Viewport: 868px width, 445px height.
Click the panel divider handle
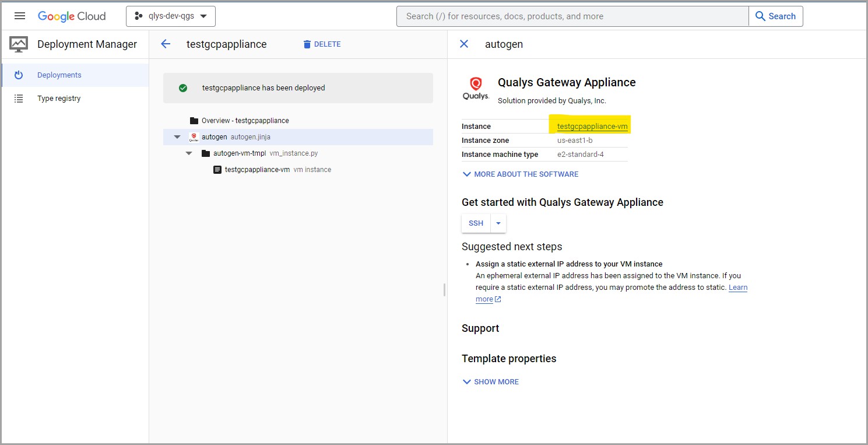(444, 290)
